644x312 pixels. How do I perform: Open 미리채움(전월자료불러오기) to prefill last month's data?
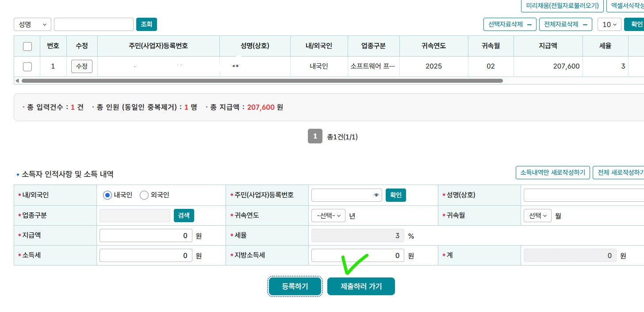tap(562, 5)
